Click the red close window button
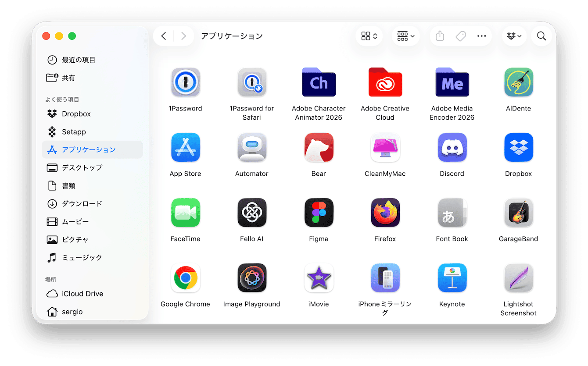Image resolution: width=588 pixels, height=366 pixels. (46, 36)
